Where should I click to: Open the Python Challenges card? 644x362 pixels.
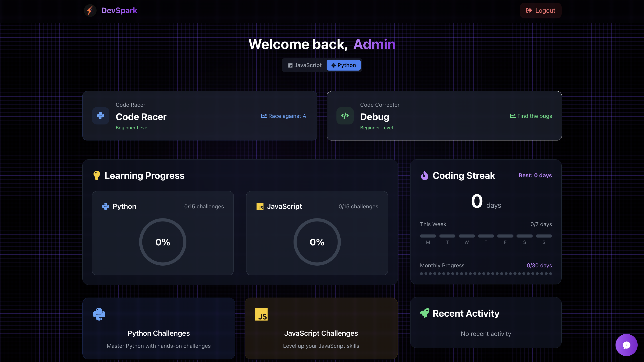tap(159, 333)
